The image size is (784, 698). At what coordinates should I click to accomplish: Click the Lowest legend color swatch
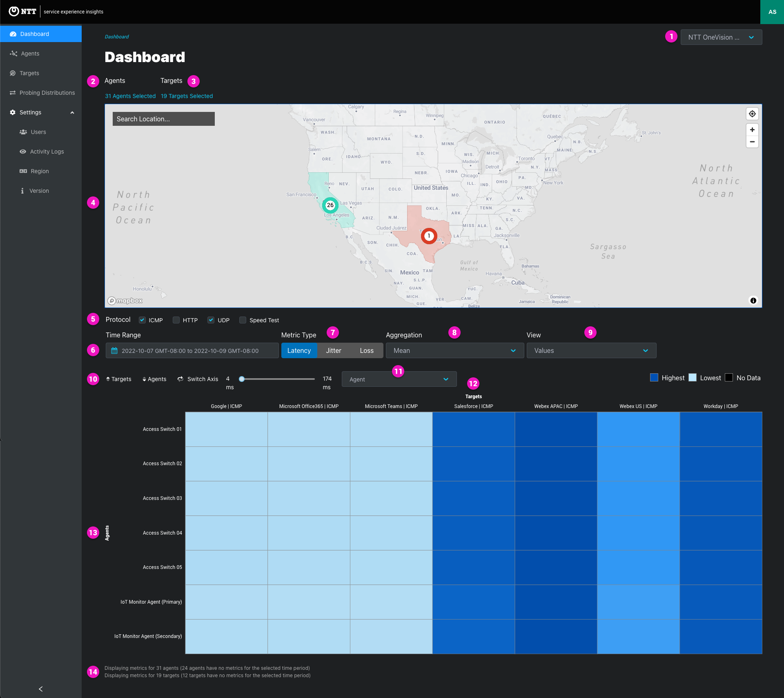tap(693, 378)
